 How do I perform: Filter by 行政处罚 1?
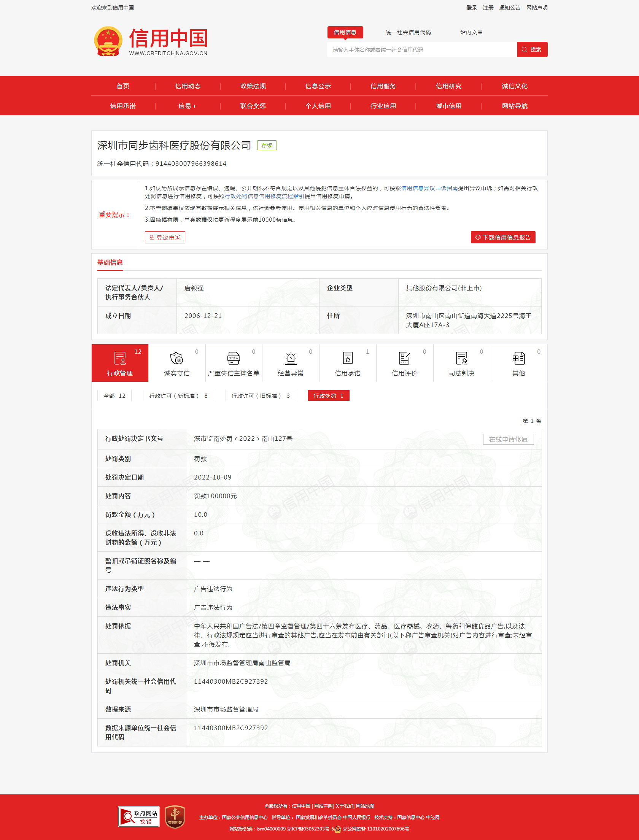coord(329,396)
